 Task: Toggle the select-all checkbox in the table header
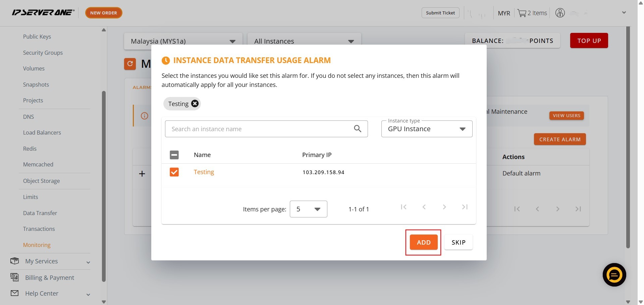[174, 155]
